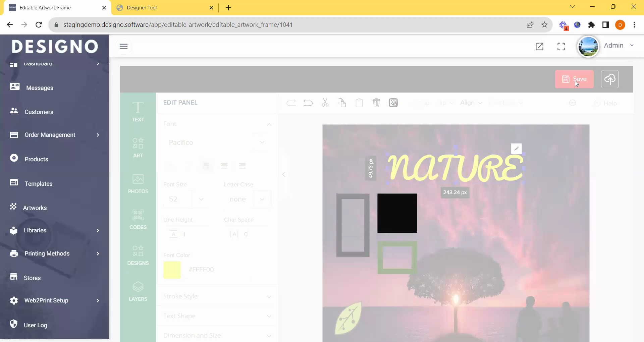Open the Pacifico font dropdown
Viewport: 644px width, 342px height.
[x=217, y=142]
